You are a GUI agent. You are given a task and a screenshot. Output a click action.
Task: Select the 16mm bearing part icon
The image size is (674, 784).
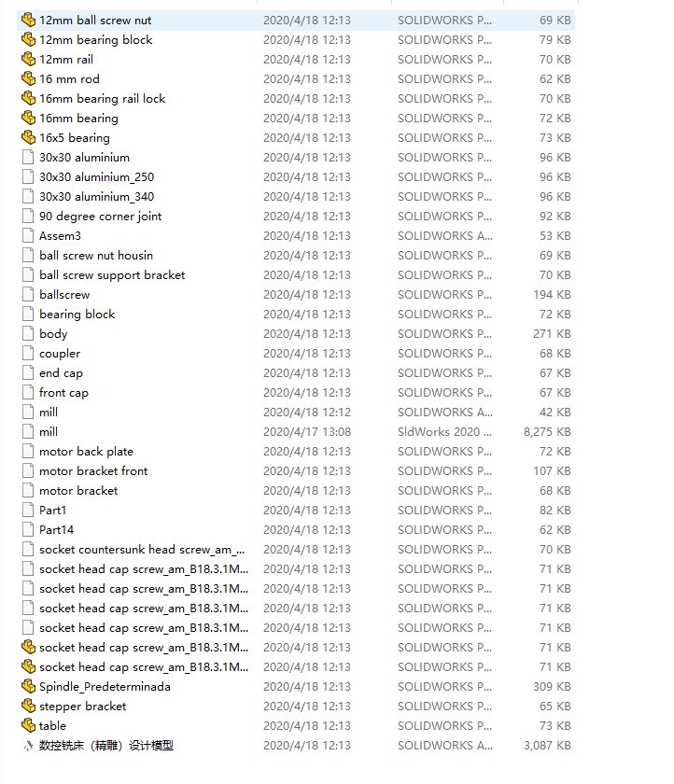tap(29, 118)
